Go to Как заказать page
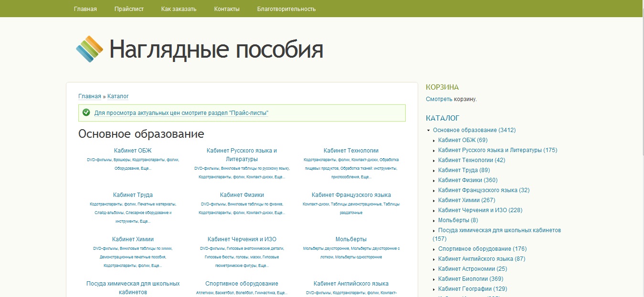Screen dimensions: 644x297 pos(179,9)
